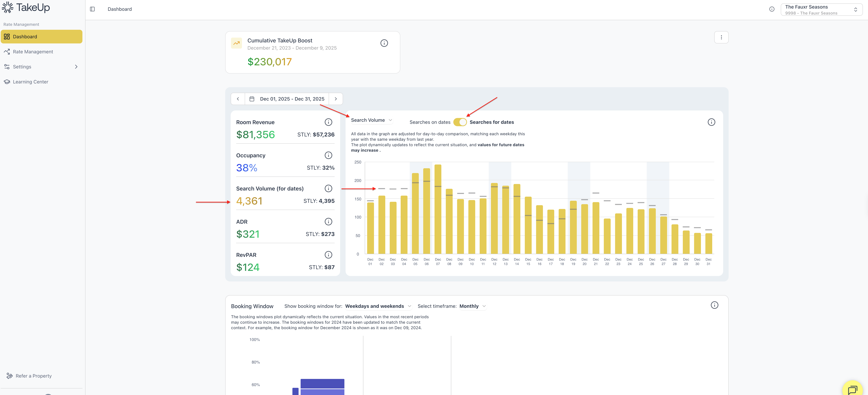Open the Dec 01 - Dec 31 date picker
Image resolution: width=868 pixels, height=395 pixels.
click(x=287, y=99)
